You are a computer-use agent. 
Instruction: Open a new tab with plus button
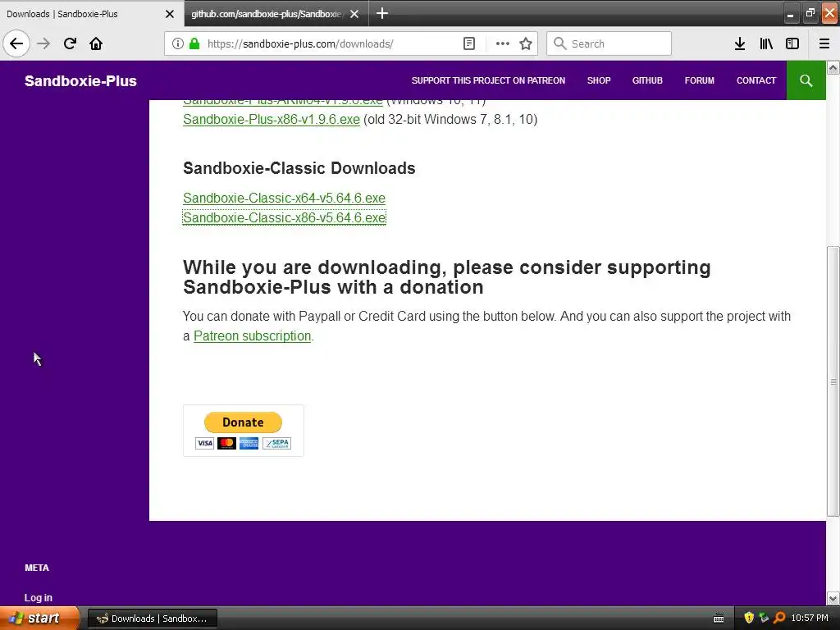pyautogui.click(x=382, y=13)
